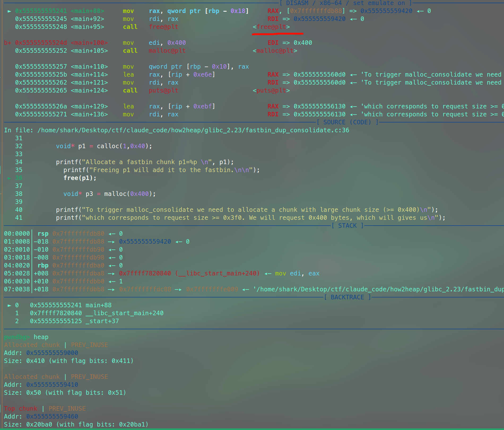Viewport: 504px width, 430px height.
Task: Select heap chunk address 0x555555559000
Action: tap(52, 353)
